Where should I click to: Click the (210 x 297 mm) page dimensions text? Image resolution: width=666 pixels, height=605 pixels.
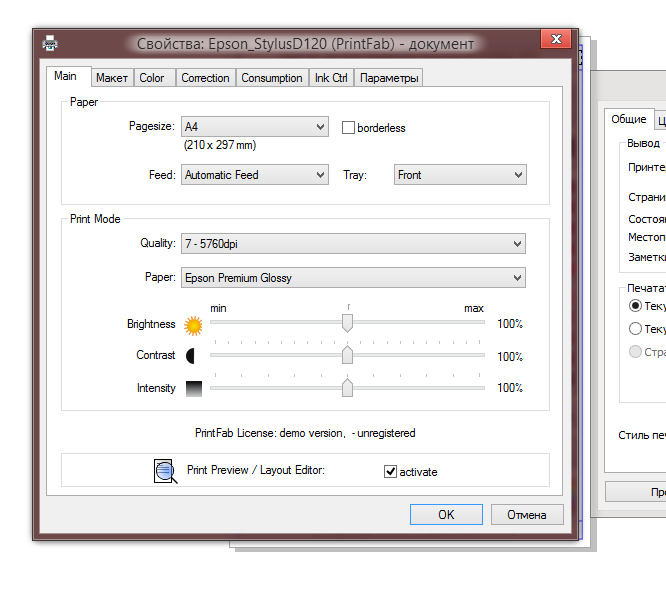pos(220,145)
